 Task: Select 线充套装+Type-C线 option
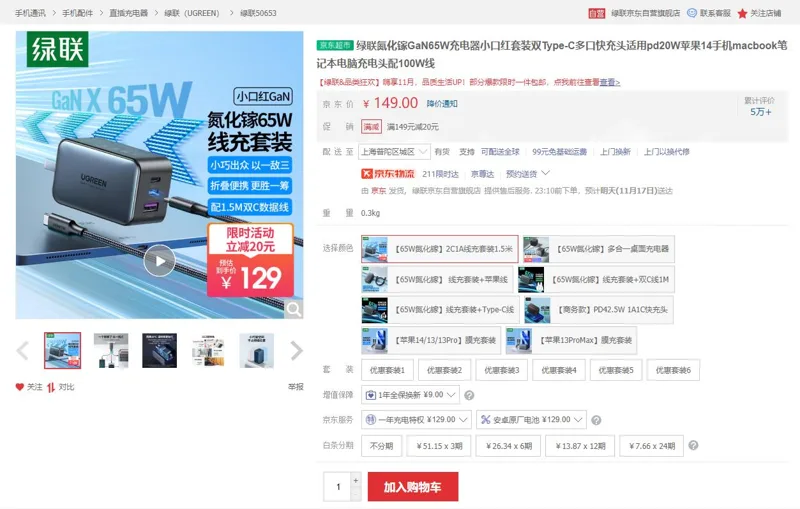coord(440,310)
